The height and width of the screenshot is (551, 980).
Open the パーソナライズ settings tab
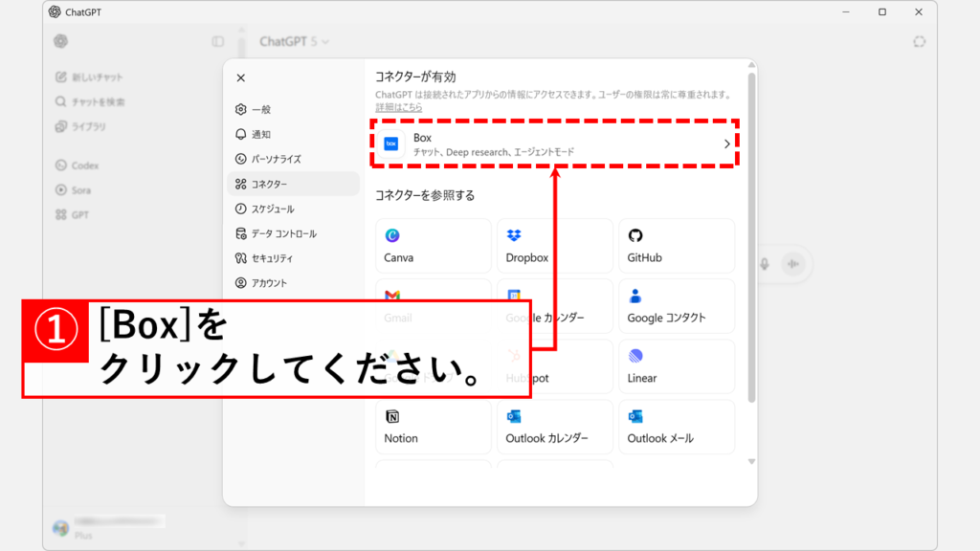click(293, 159)
